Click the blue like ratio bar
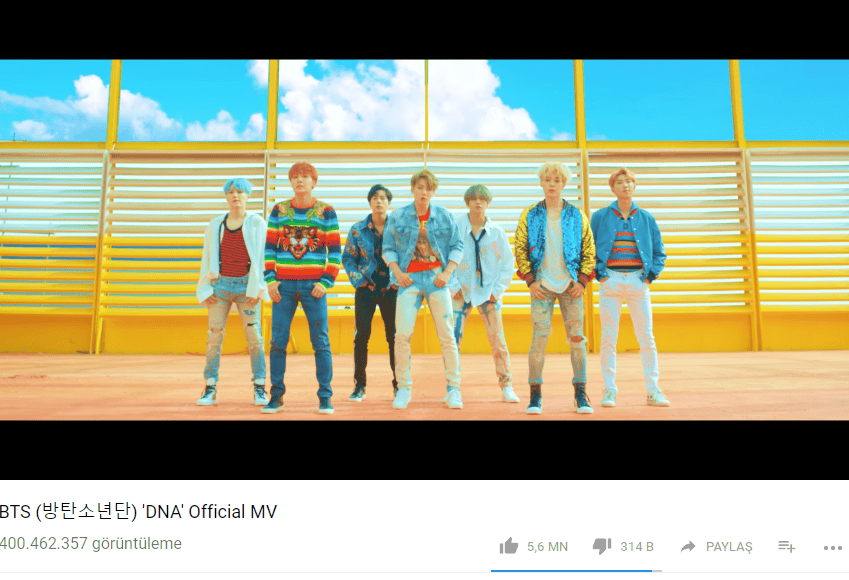Image resolution: width=849 pixels, height=580 pixels. [571, 570]
